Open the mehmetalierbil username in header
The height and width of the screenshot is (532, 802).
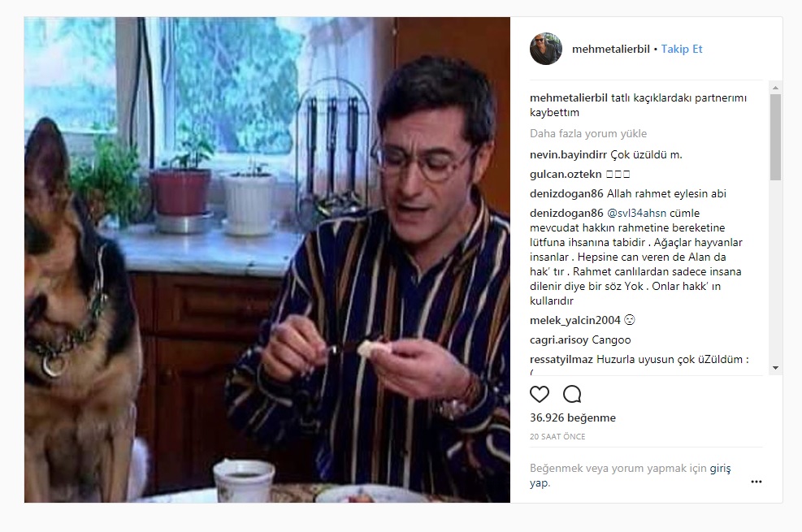tap(611, 49)
